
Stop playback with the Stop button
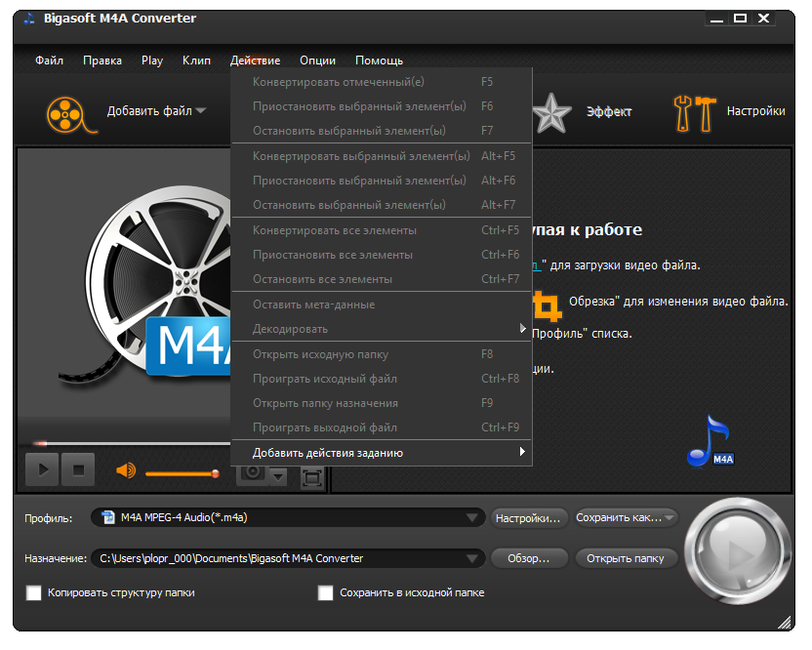point(78,469)
